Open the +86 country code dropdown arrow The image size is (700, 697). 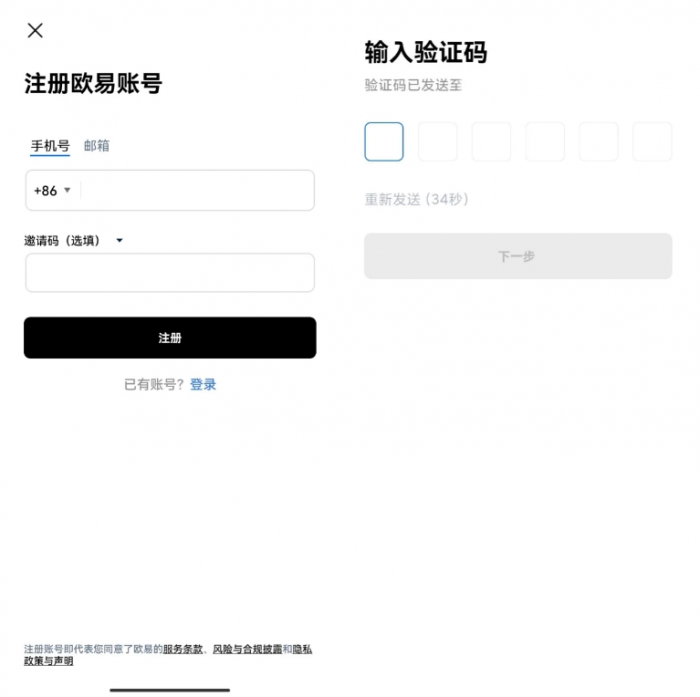[67, 190]
